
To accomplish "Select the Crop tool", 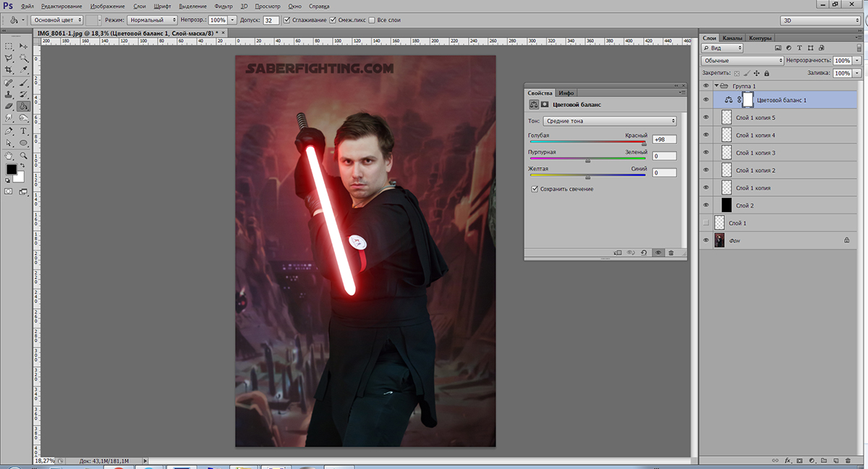I will (x=9, y=69).
